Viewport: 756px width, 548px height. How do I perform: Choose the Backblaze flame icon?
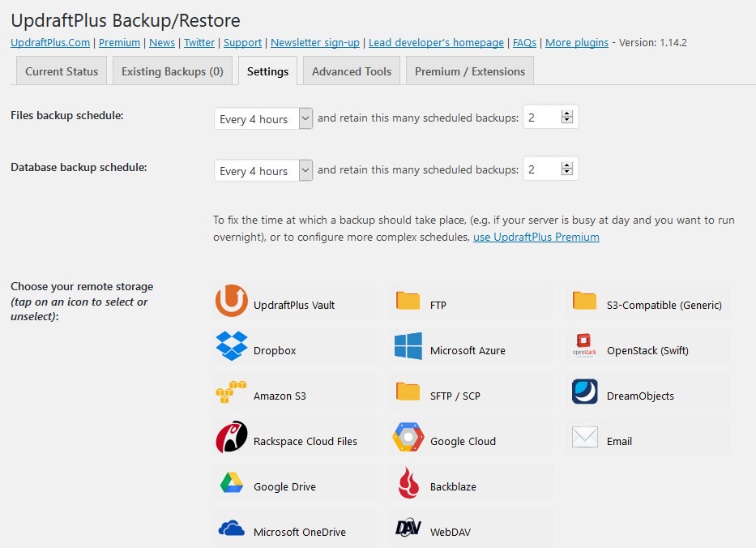(408, 482)
